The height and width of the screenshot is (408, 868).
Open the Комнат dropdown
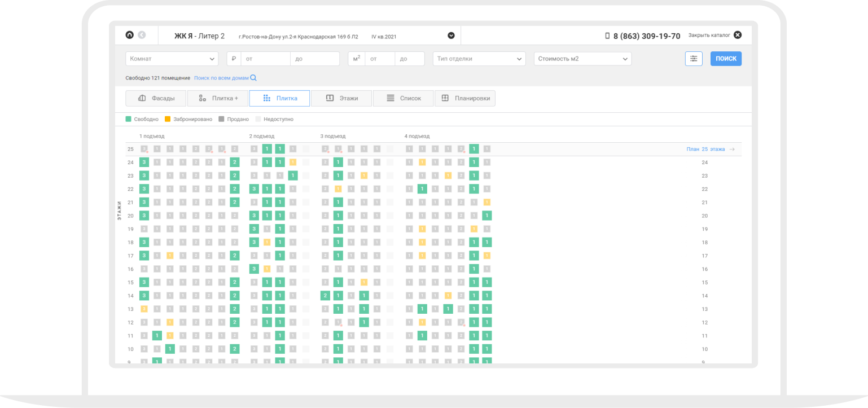point(172,59)
